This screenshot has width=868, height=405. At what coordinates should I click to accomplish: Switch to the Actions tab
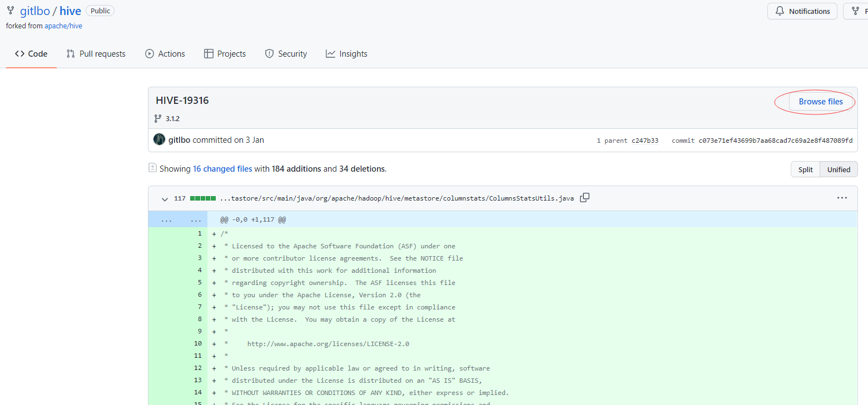pyautogui.click(x=165, y=54)
